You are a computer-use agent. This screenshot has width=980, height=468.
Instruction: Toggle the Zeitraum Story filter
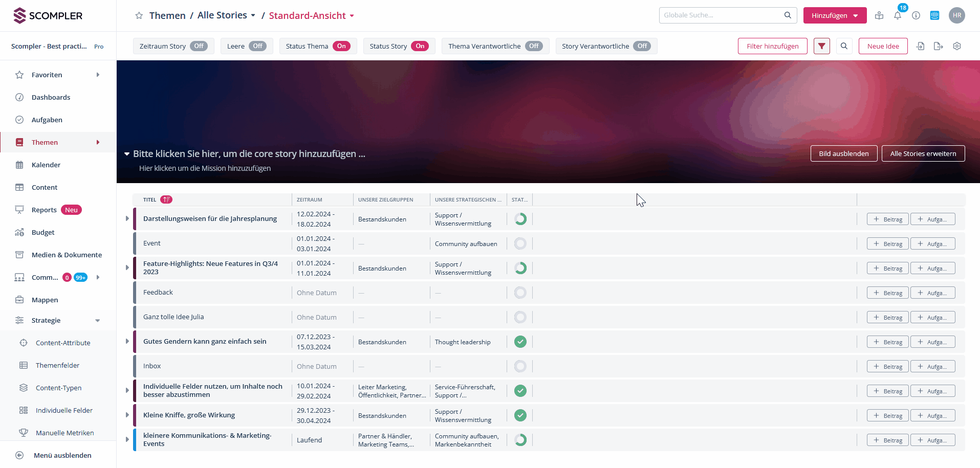pyautogui.click(x=199, y=46)
